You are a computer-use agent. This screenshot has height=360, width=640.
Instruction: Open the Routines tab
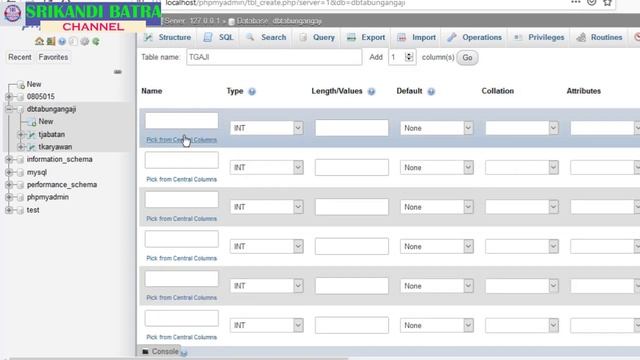click(599, 37)
